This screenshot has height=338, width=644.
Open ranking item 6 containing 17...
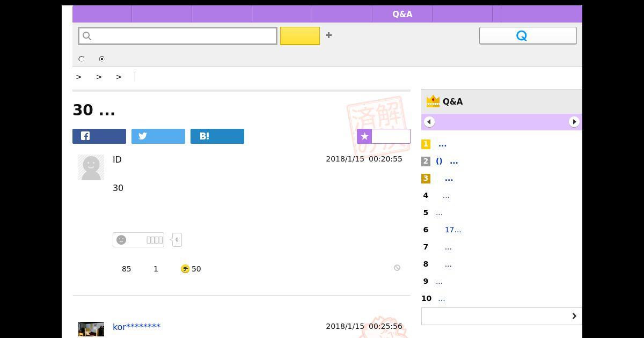coord(452,230)
